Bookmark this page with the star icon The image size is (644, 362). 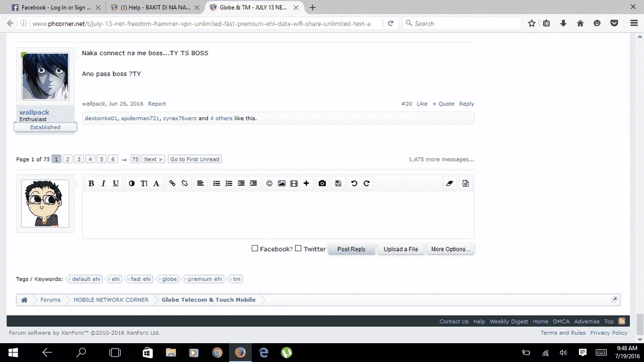click(531, 23)
